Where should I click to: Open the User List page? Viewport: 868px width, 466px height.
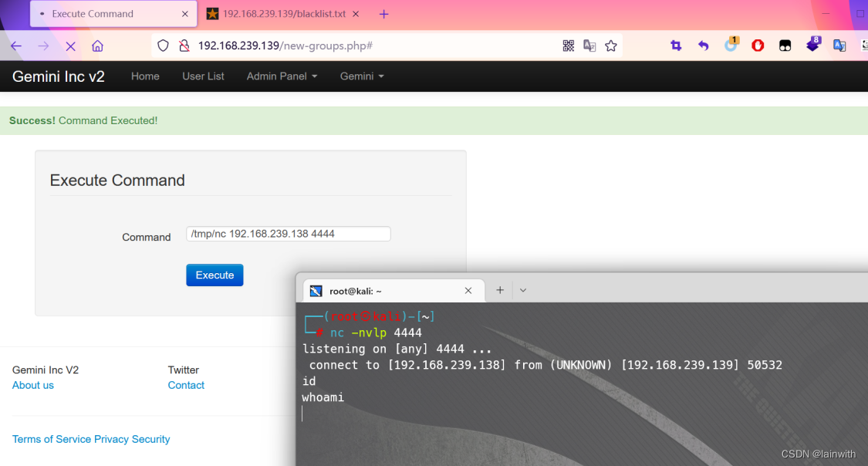(x=203, y=76)
